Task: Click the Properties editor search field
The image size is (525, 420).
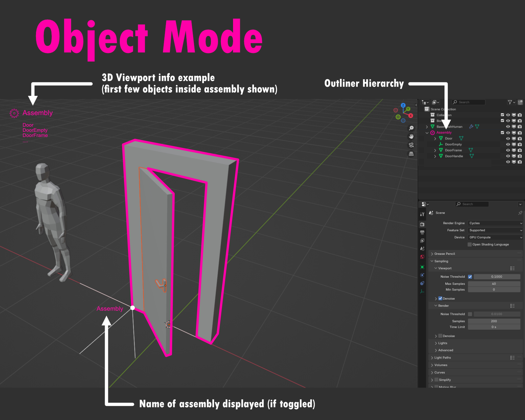Action: [x=472, y=204]
